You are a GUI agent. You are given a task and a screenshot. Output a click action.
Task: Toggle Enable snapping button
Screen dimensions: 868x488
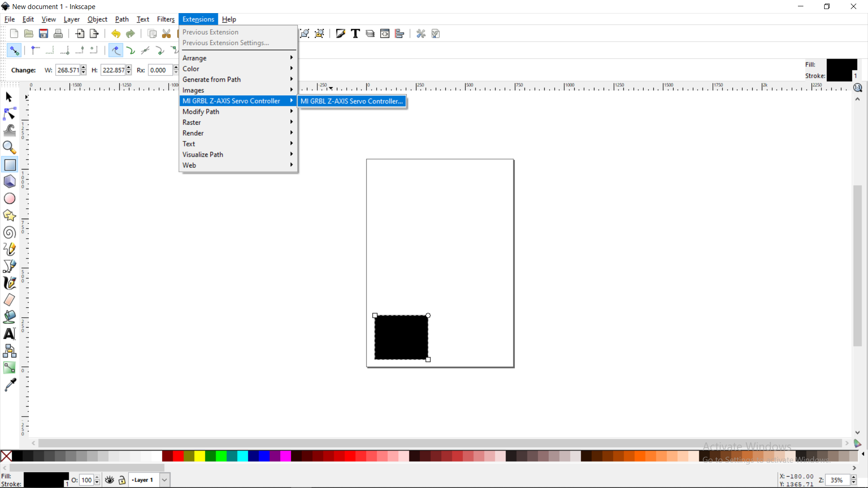tap(14, 50)
